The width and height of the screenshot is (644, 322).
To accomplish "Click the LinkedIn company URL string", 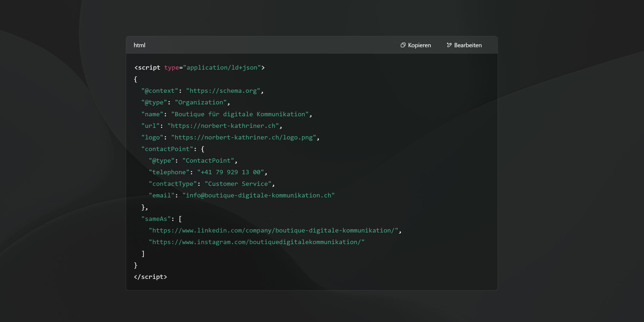I will [273, 231].
